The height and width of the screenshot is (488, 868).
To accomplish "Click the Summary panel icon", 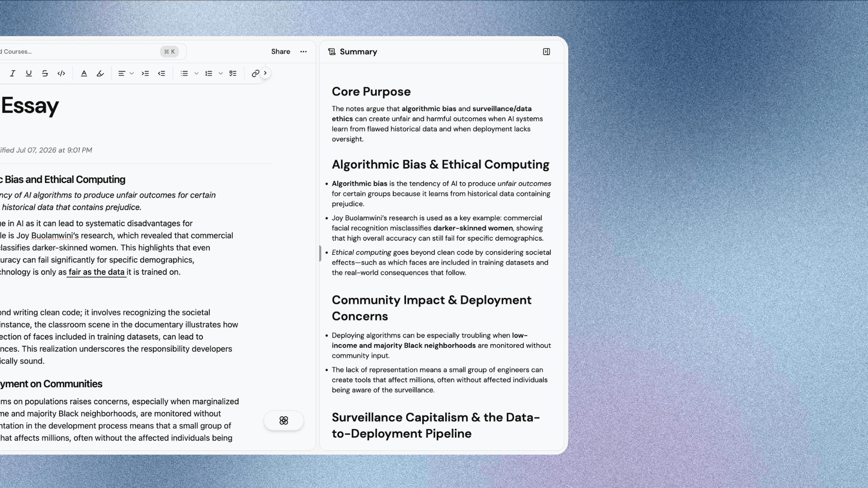I will pyautogui.click(x=332, y=52).
